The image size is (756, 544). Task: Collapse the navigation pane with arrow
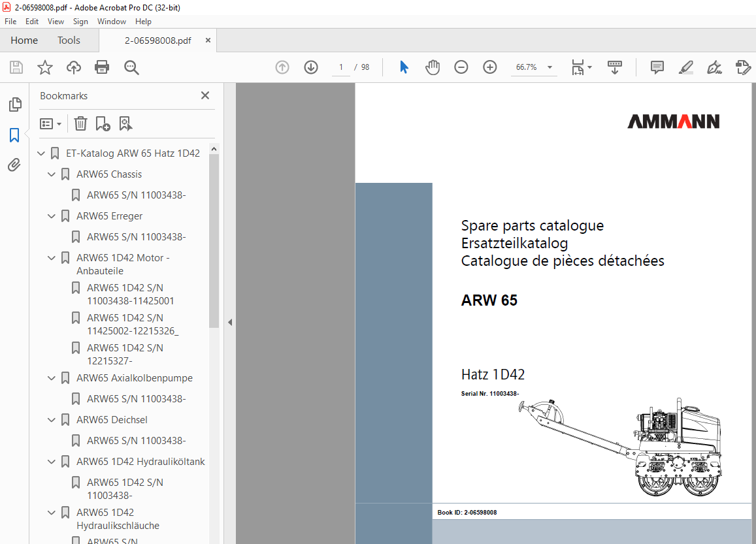[230, 323]
